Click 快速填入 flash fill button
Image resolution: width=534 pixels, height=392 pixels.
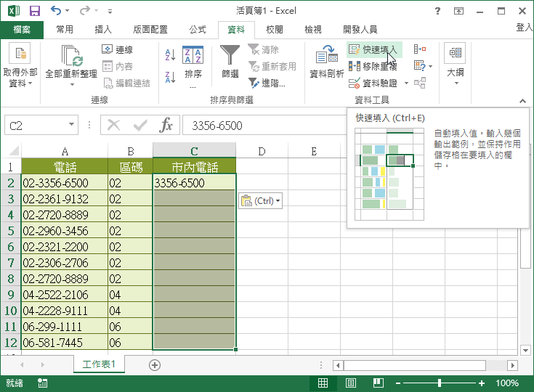click(373, 49)
